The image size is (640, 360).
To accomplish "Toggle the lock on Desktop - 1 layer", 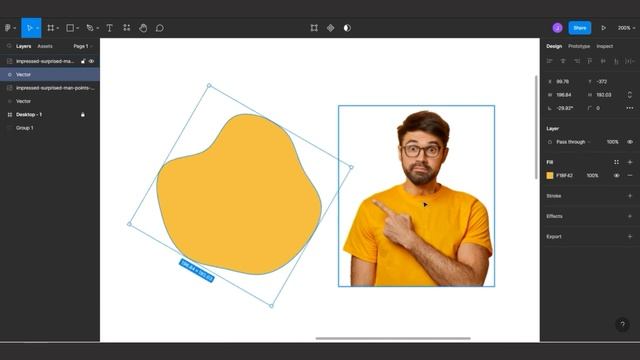I will point(83,115).
